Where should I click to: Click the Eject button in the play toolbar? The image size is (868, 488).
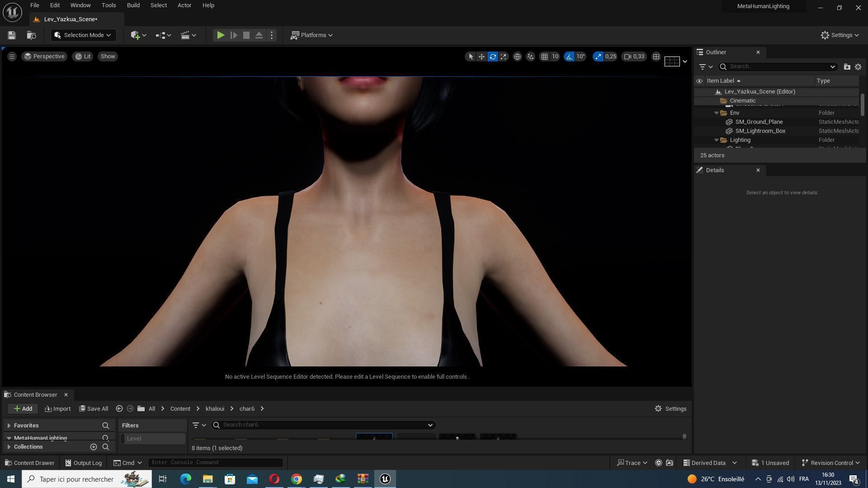click(259, 35)
